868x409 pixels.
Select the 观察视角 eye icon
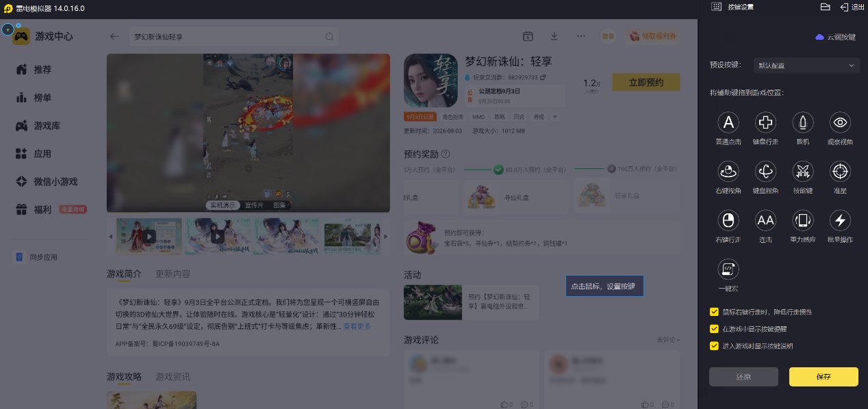click(840, 123)
